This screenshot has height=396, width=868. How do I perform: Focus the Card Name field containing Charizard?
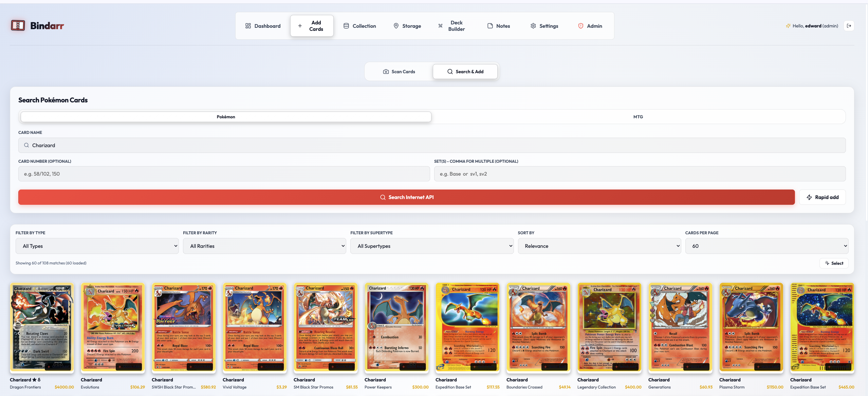pos(432,145)
